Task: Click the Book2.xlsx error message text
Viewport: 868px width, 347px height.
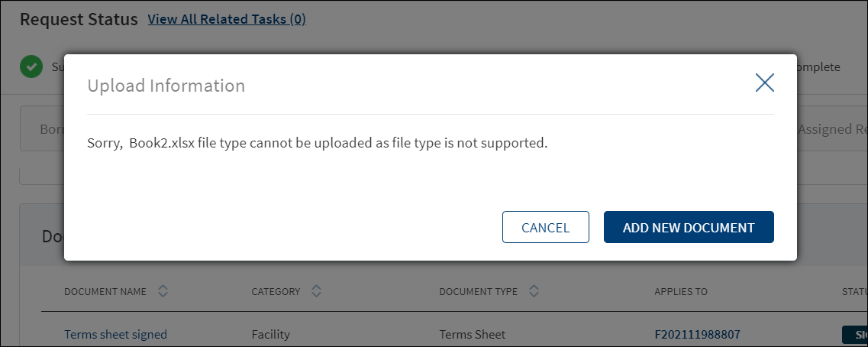Action: pyautogui.click(x=317, y=144)
